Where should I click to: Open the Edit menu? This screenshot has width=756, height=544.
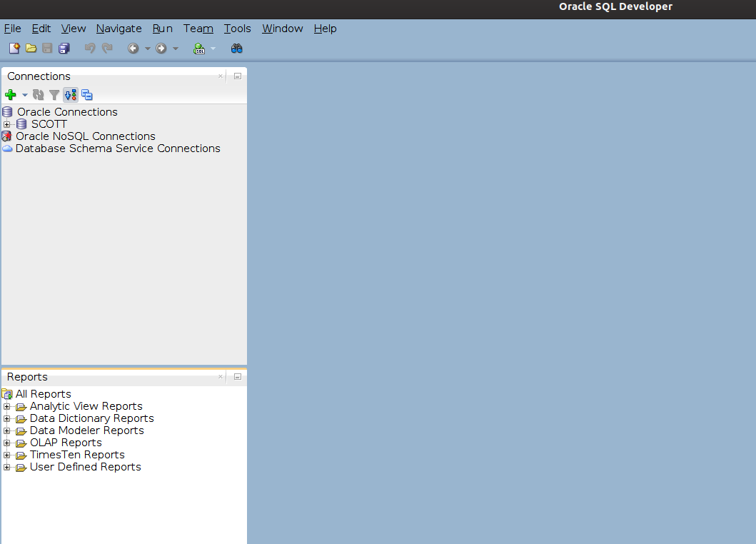[x=41, y=29]
